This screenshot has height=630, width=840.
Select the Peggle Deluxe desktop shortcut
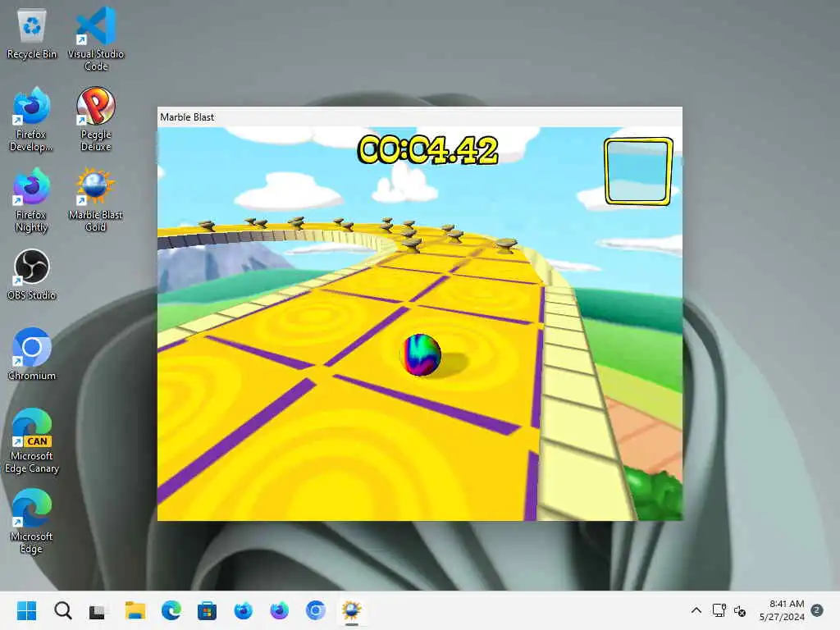[96, 119]
